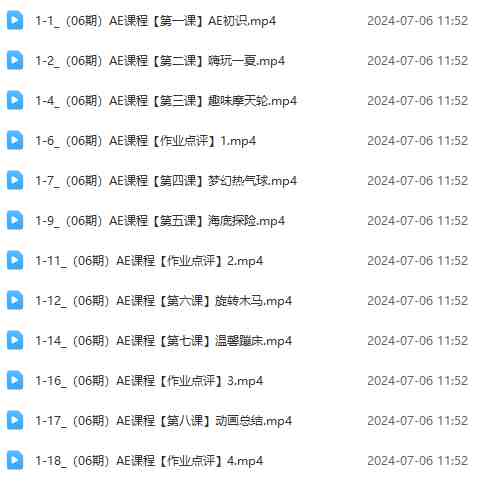The height and width of the screenshot is (483, 500).
Task: Open 1-17 第八课 动画总结.mp4
Action: pyautogui.click(x=164, y=421)
